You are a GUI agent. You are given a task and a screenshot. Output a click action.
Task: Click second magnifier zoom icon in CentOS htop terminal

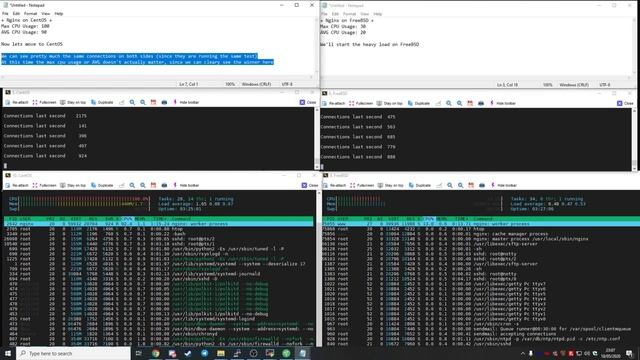point(143,185)
